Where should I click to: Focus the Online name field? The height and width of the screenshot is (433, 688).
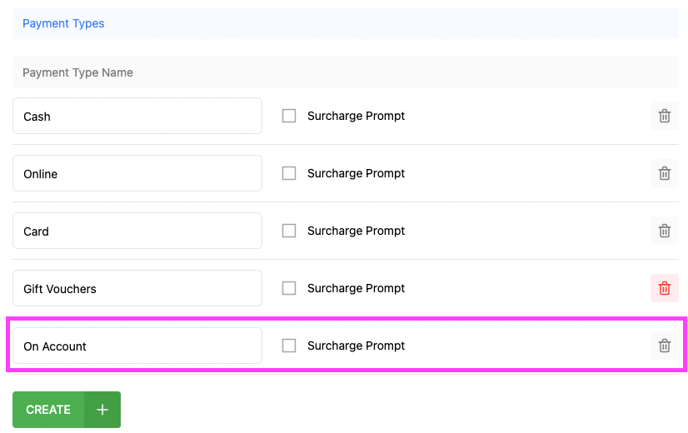click(x=137, y=173)
